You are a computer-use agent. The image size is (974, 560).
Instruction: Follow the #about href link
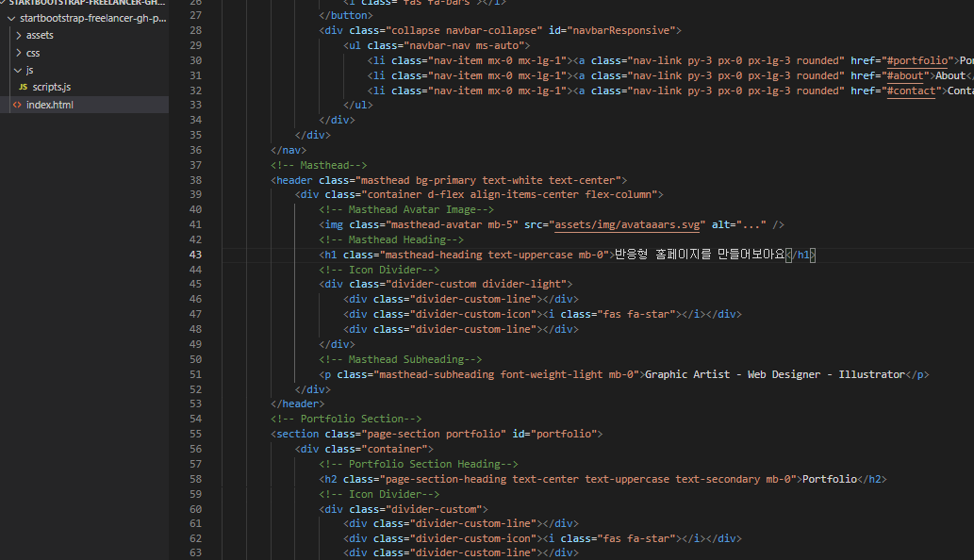point(905,75)
